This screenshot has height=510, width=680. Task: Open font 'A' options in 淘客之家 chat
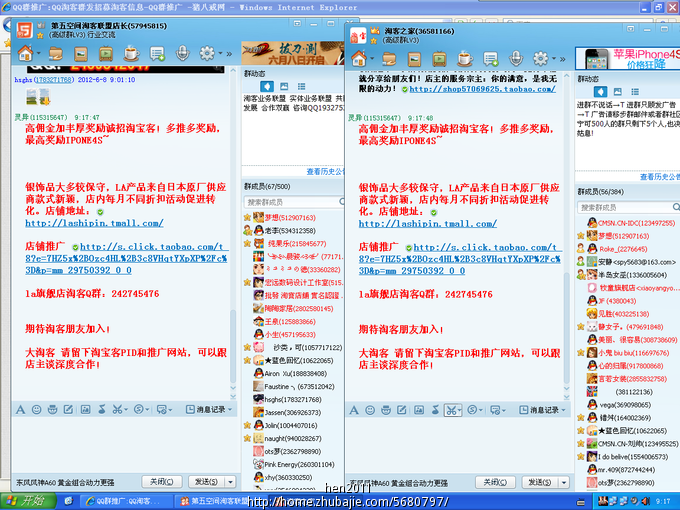pyautogui.click(x=354, y=410)
